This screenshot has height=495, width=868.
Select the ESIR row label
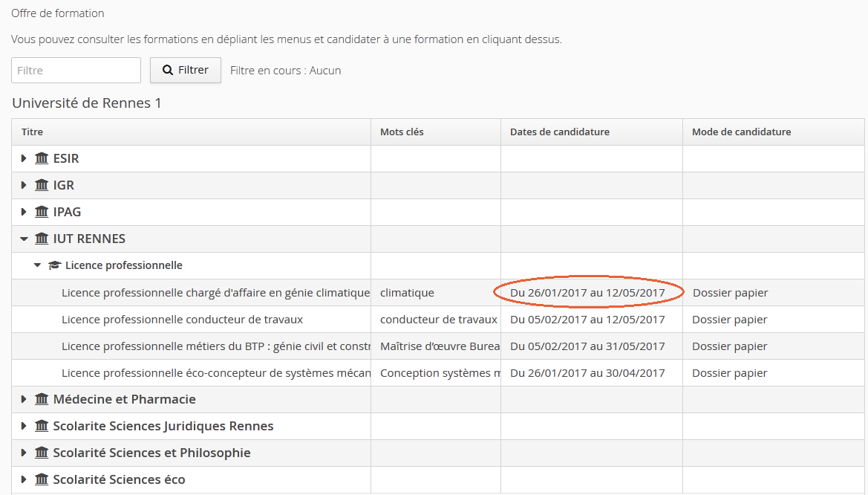[x=66, y=158]
